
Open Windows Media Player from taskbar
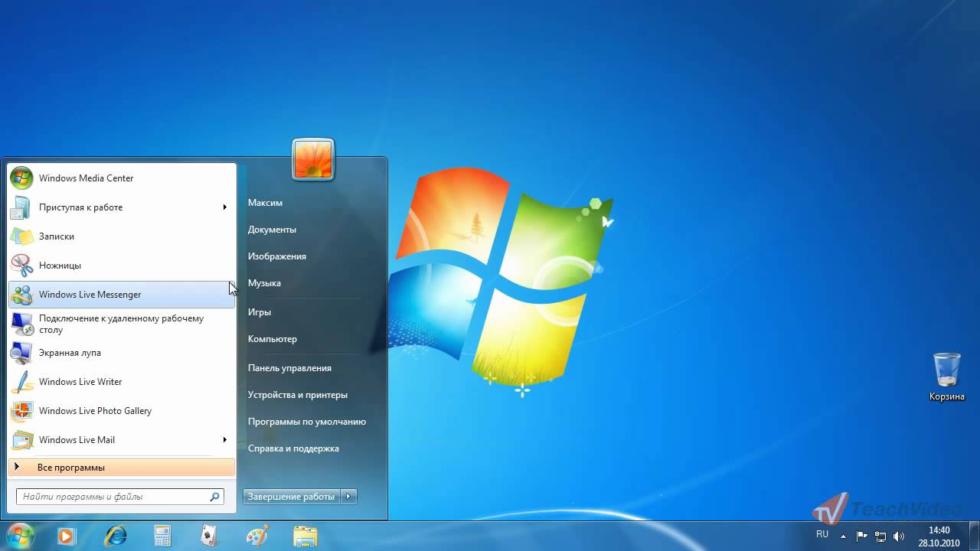point(66,536)
